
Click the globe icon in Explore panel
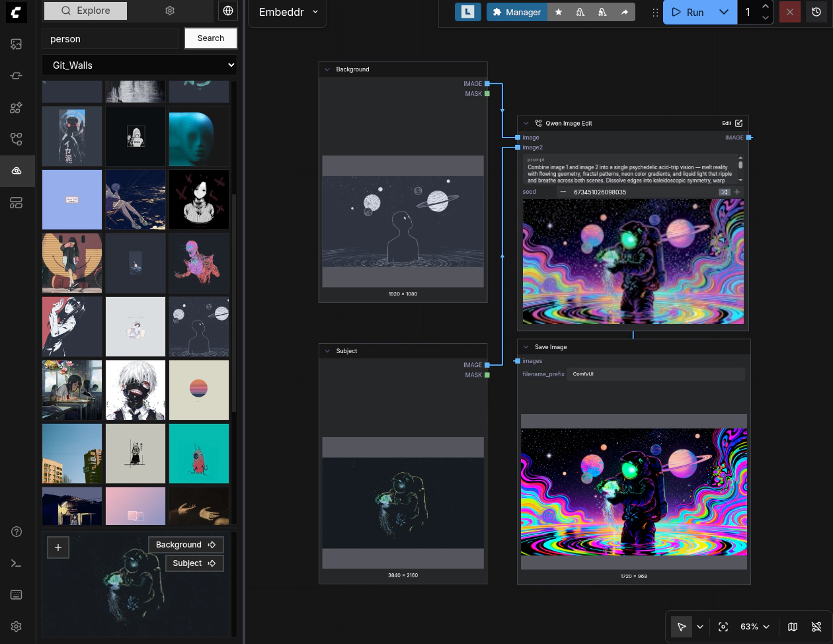pos(228,11)
